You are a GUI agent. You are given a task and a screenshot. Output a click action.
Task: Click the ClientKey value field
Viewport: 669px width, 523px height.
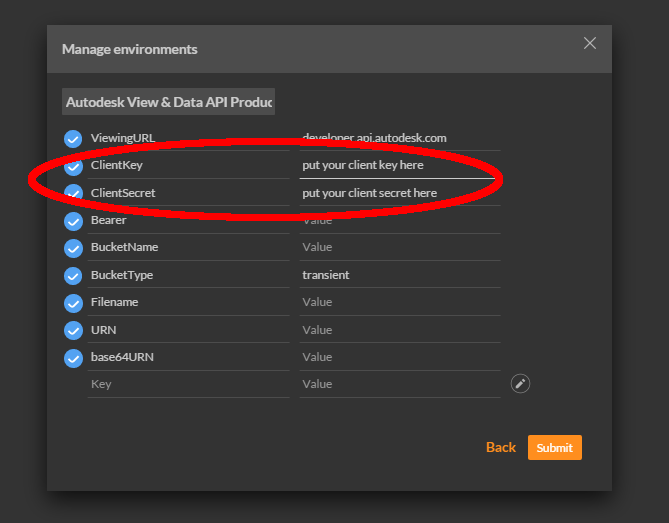tap(400, 165)
